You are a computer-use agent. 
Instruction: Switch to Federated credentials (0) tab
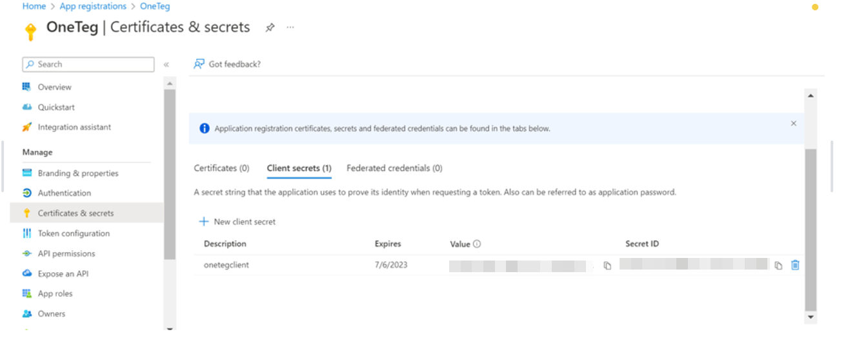pos(394,168)
